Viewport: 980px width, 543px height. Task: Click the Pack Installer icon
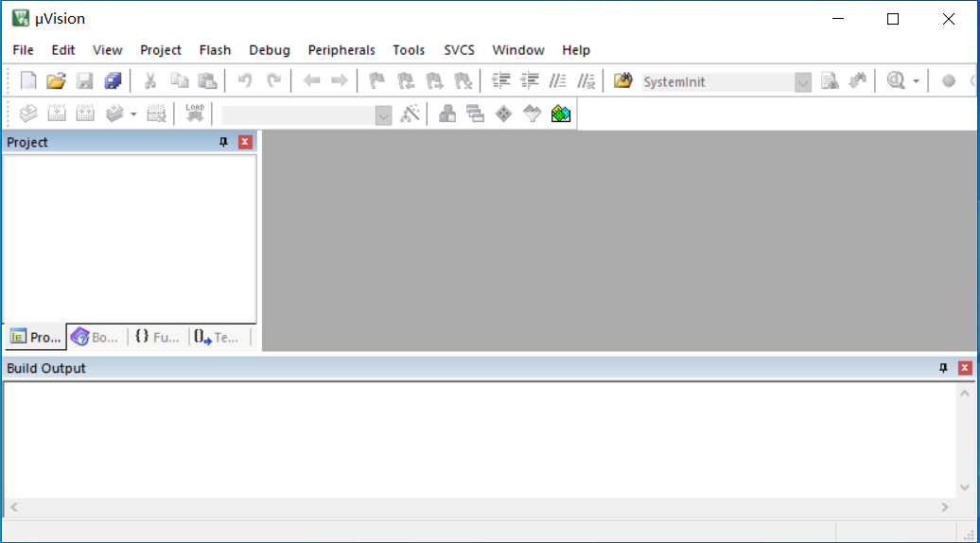[561, 114]
